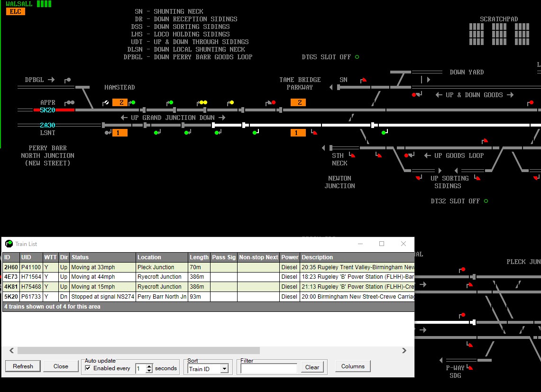Click the WALSALL green status bars
The image size is (541, 392).
click(x=44, y=4)
